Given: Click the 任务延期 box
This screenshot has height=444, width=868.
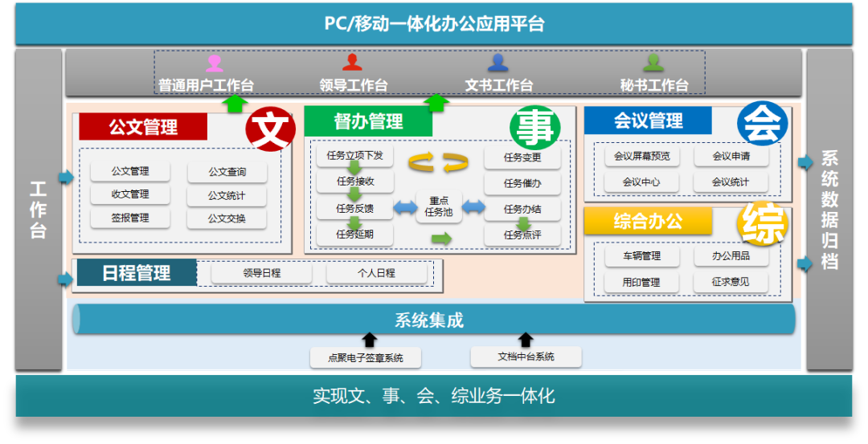Looking at the screenshot, I should pyautogui.click(x=355, y=234).
